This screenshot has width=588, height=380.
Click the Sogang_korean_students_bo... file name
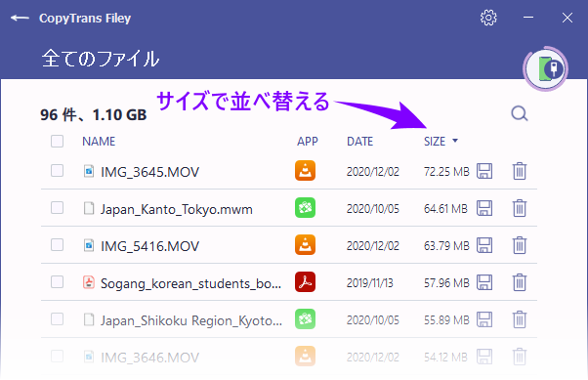pos(190,283)
